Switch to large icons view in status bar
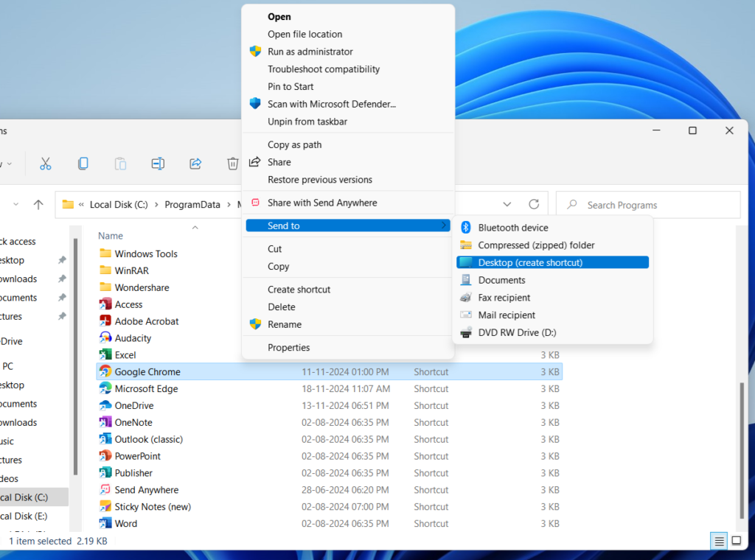The width and height of the screenshot is (755, 560). point(737,541)
